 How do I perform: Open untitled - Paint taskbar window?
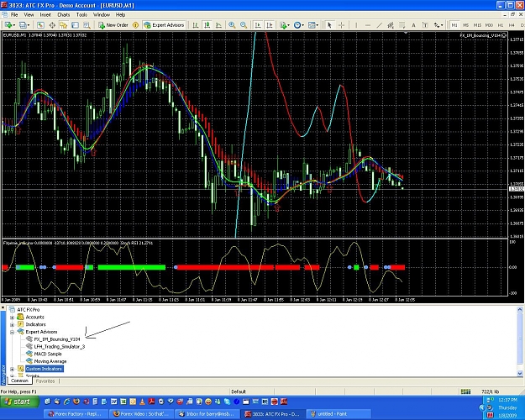tap(339, 414)
